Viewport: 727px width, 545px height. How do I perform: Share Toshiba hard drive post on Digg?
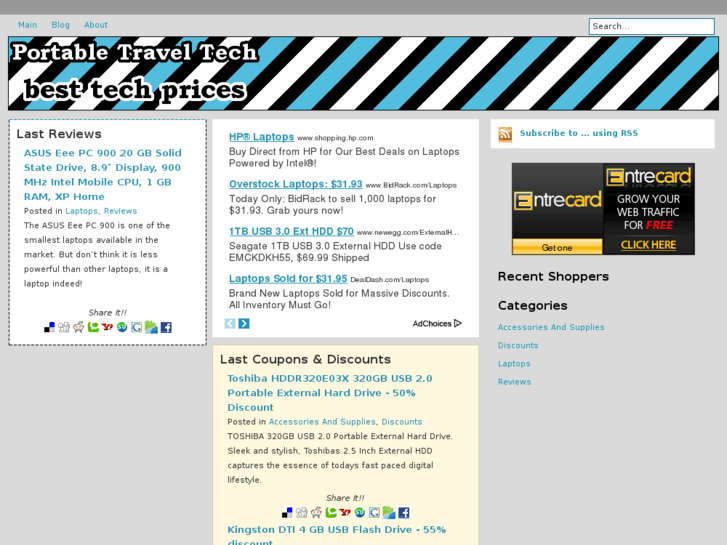point(302,513)
